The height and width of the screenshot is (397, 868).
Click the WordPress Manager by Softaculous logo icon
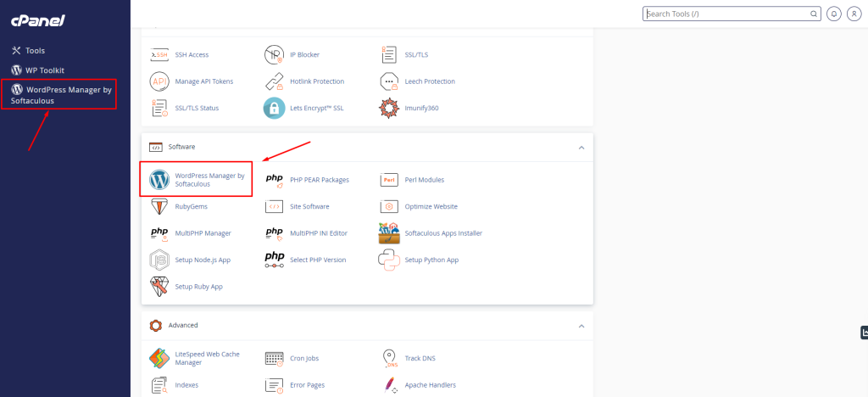click(x=159, y=180)
